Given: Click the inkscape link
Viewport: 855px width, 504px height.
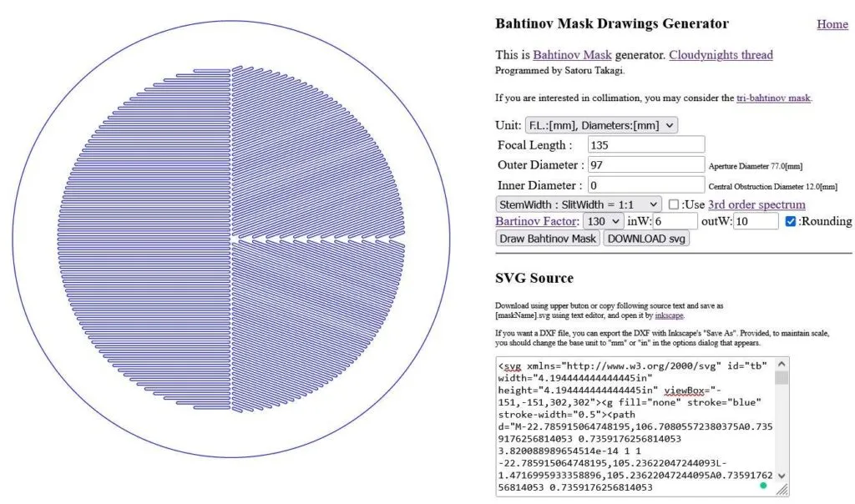Looking at the screenshot, I should click(669, 315).
